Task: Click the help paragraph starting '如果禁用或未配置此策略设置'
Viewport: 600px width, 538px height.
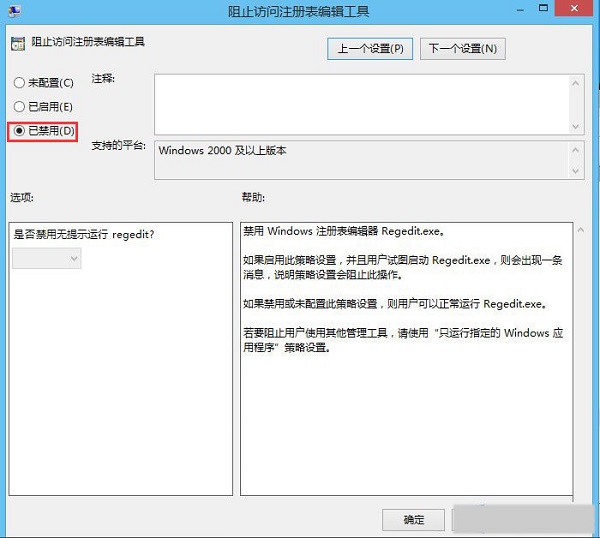Action: pos(395,304)
